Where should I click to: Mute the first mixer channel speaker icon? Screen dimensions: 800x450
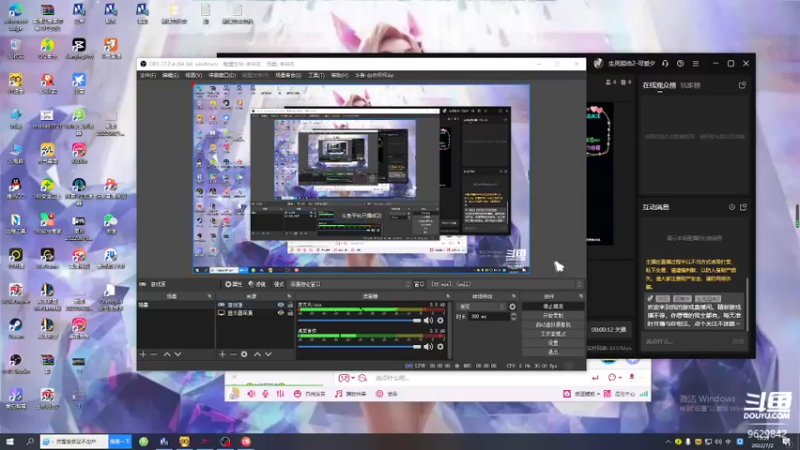(428, 320)
